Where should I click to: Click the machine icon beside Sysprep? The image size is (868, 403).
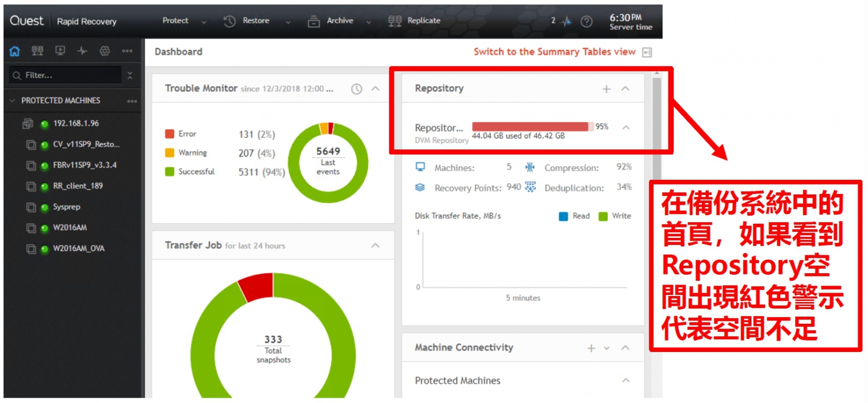pos(31,207)
